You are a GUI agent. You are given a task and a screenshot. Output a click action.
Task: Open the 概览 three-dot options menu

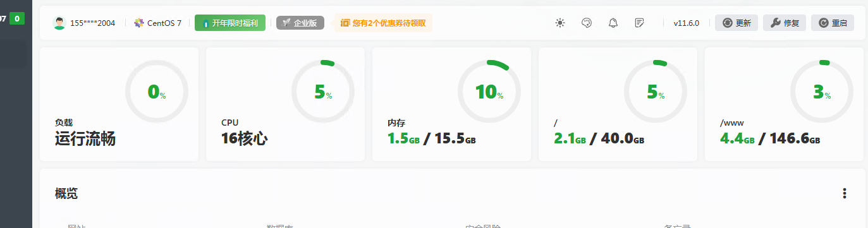[x=844, y=193]
